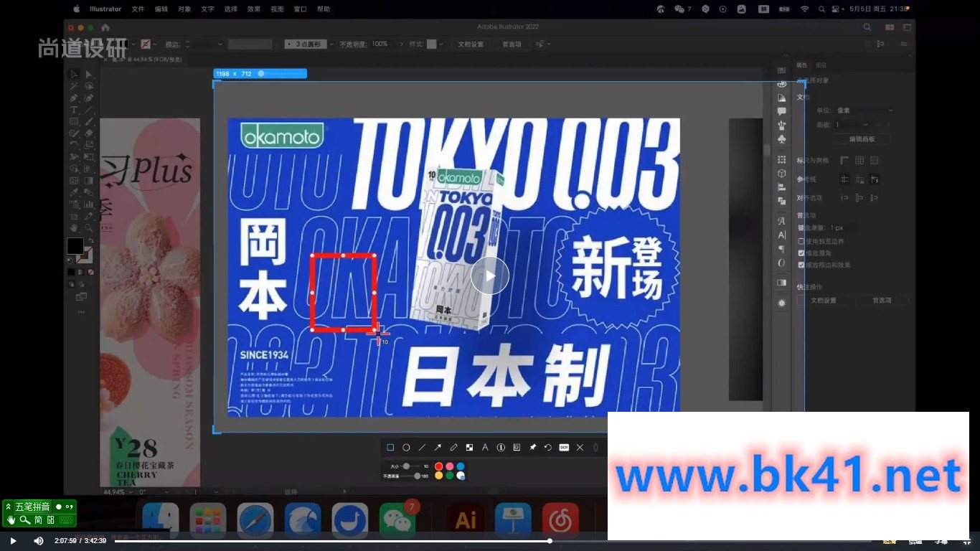The height and width of the screenshot is (551, 980).
Task: Activate the mosaic blur tool
Action: point(469,447)
